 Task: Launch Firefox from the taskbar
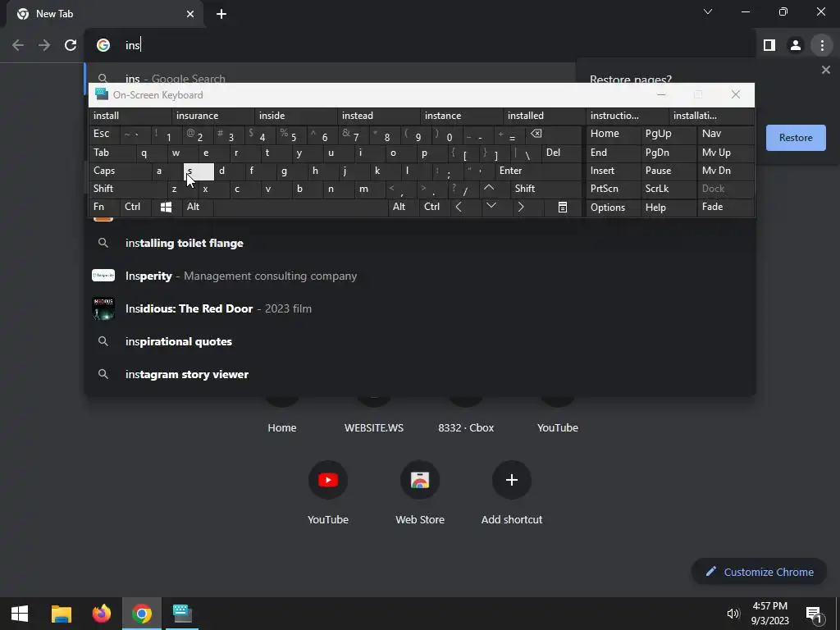point(101,614)
